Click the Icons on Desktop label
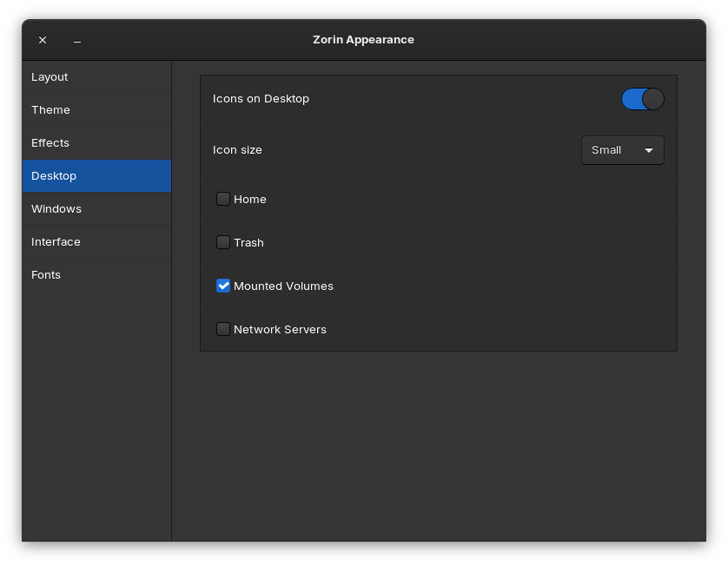The height and width of the screenshot is (566, 728). pyautogui.click(x=261, y=99)
